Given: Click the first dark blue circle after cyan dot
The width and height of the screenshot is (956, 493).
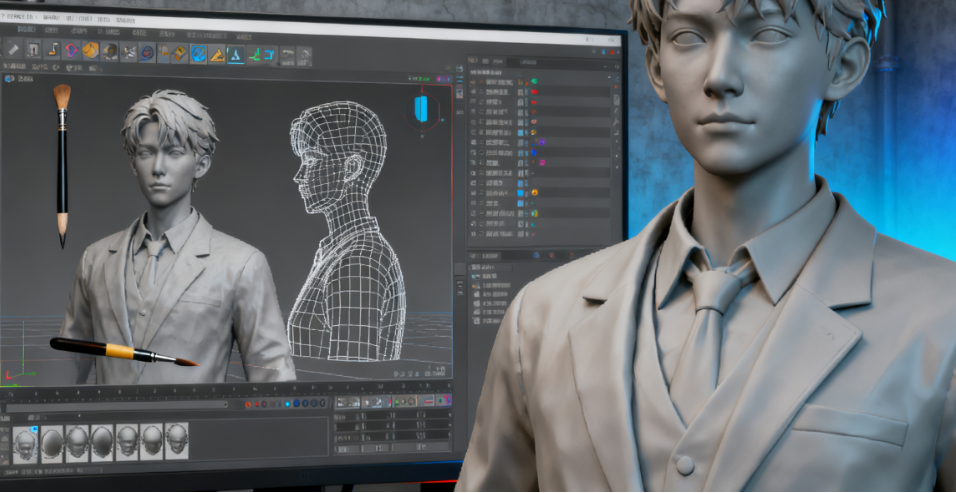Looking at the screenshot, I should [x=296, y=403].
